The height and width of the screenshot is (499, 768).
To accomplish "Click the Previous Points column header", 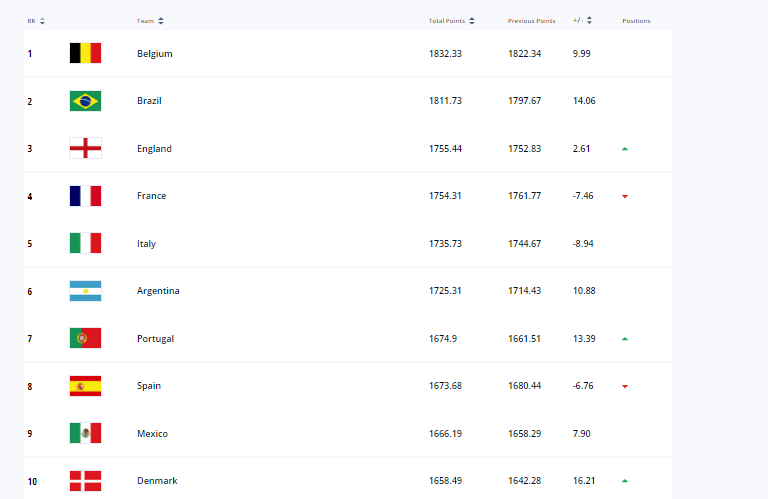I will coord(531,21).
